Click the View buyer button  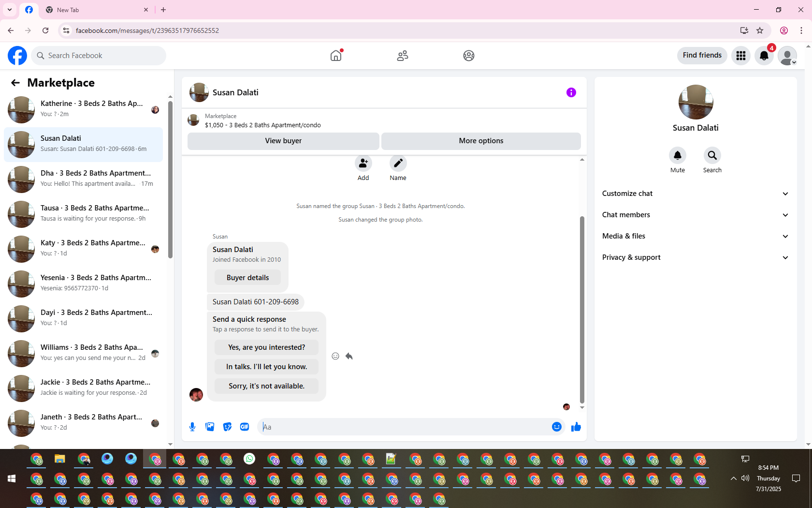[x=283, y=141]
